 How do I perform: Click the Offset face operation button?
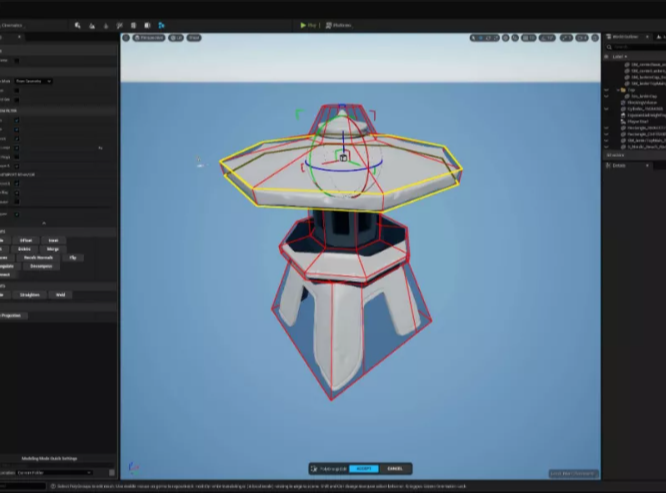(x=26, y=241)
